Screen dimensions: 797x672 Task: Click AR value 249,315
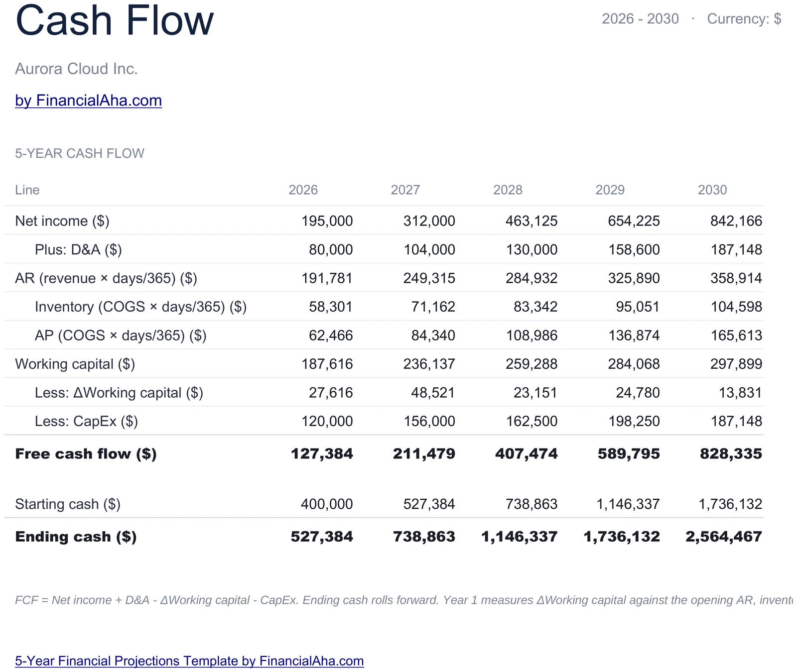pyautogui.click(x=429, y=278)
